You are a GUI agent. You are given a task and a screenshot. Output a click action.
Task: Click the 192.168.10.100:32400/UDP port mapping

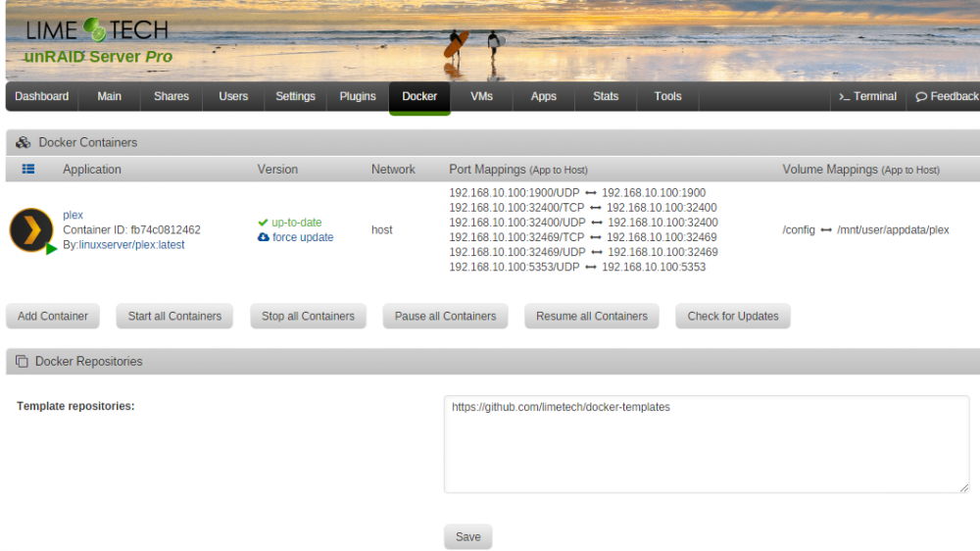pos(583,222)
